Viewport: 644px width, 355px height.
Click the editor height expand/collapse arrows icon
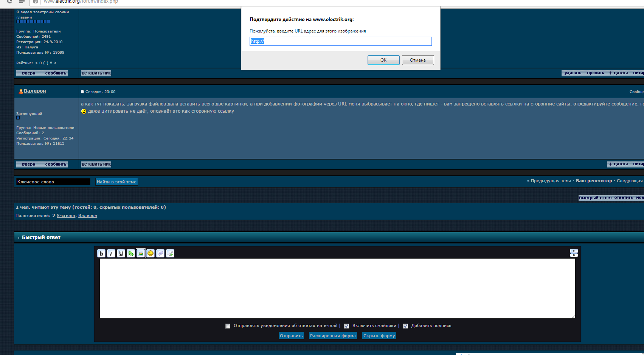[x=574, y=253]
